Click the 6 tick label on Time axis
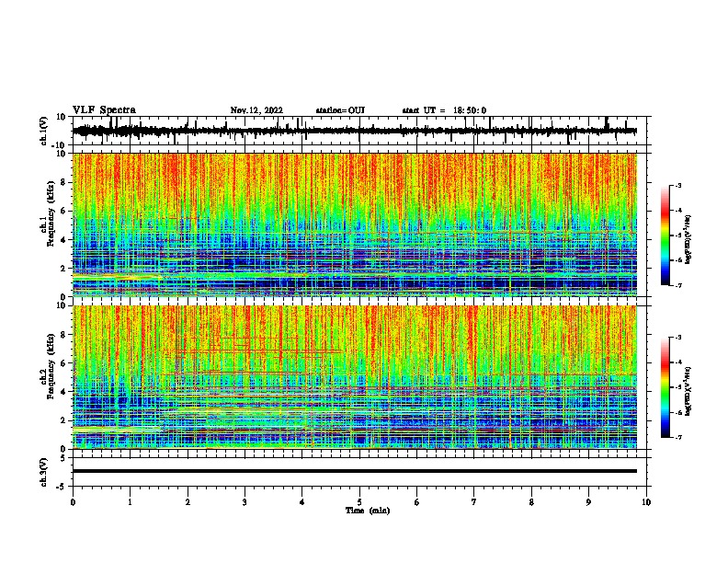The image size is (728, 563). pos(417,502)
